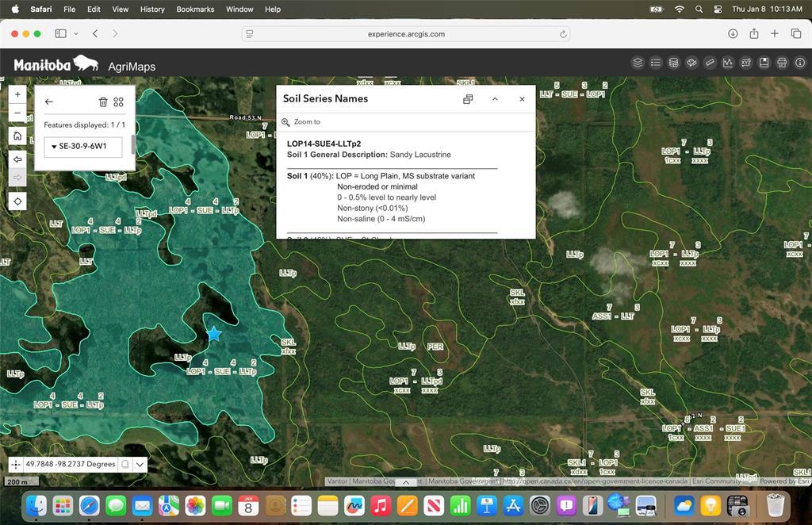Viewport: 812px width, 525px height.
Task: Open the Draw palette tool
Action: 691,63
